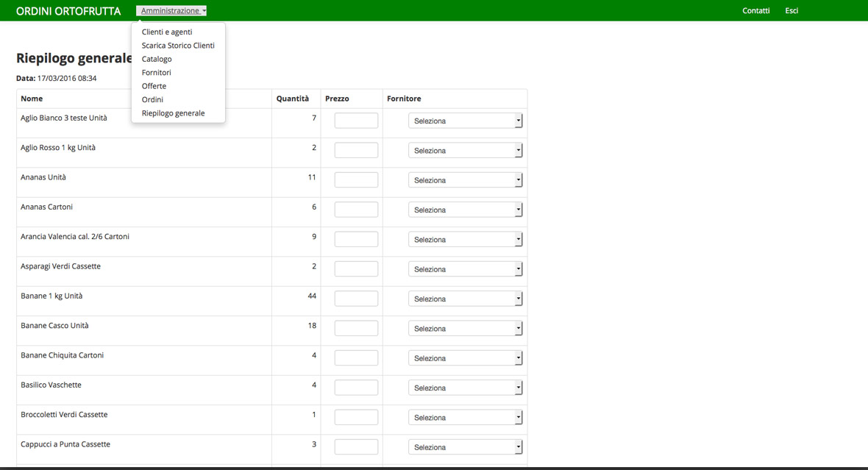The width and height of the screenshot is (868, 470).
Task: Click Riepilogo generale menu entry
Action: [x=173, y=113]
